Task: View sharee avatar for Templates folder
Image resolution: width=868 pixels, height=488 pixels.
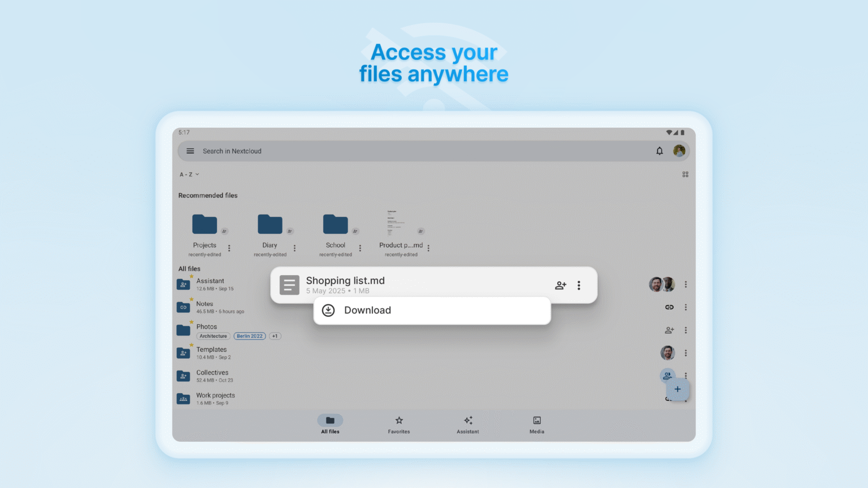Action: [667, 353]
